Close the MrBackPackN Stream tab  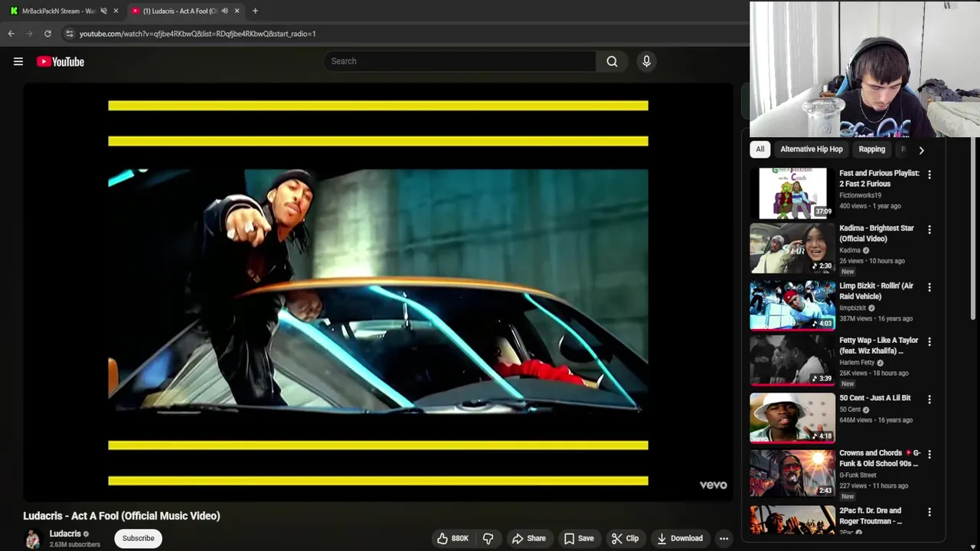pyautogui.click(x=116, y=11)
